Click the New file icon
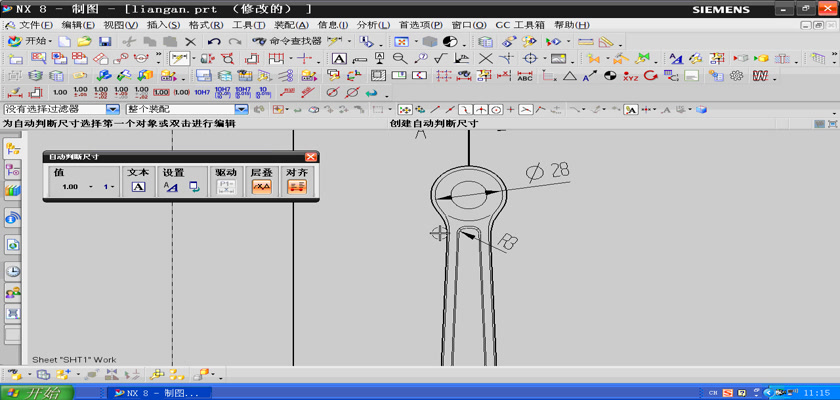The height and width of the screenshot is (400, 840). pyautogui.click(x=65, y=41)
